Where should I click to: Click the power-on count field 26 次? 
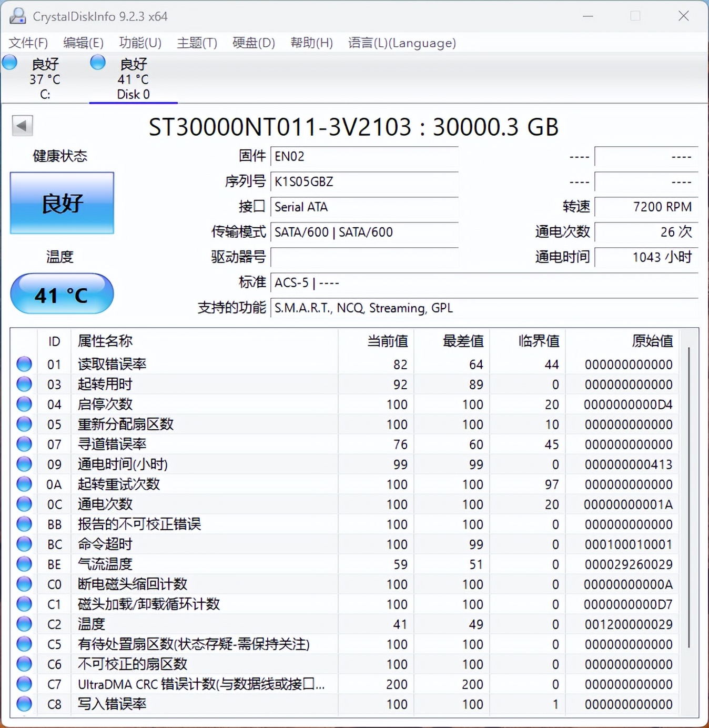click(x=646, y=232)
